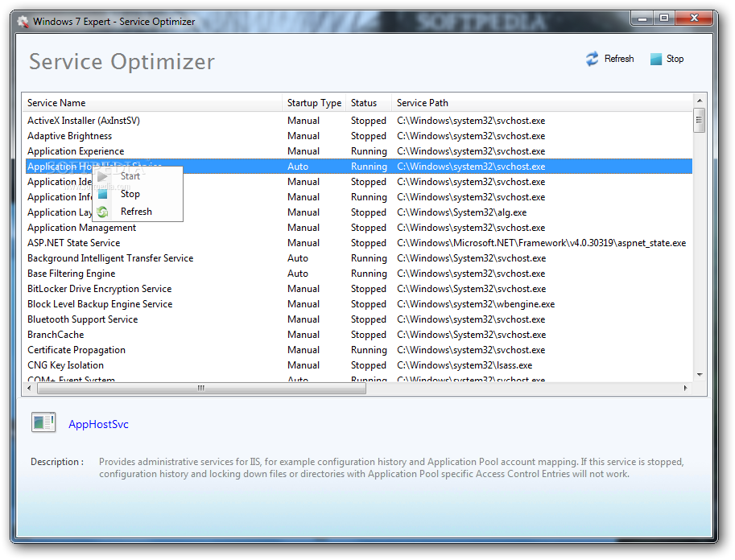
Task: Maximize the Service Optimizer window
Action: (663, 19)
